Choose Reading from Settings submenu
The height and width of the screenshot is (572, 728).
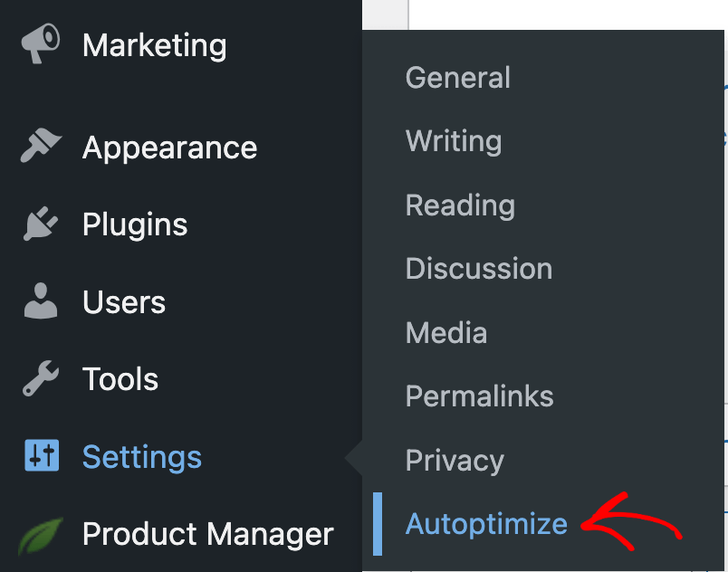pos(460,205)
